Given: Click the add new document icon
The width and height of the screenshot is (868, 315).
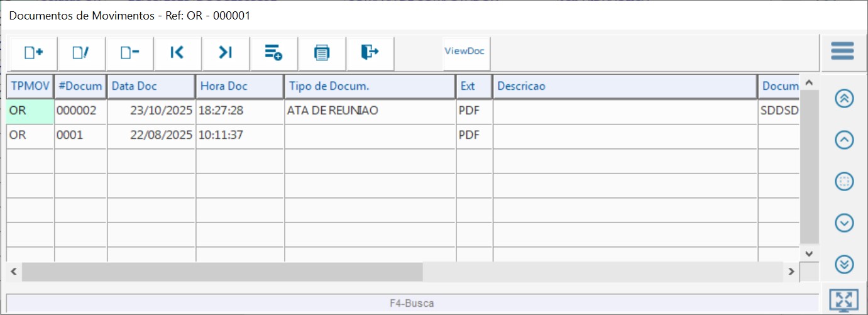Looking at the screenshot, I should (x=33, y=53).
